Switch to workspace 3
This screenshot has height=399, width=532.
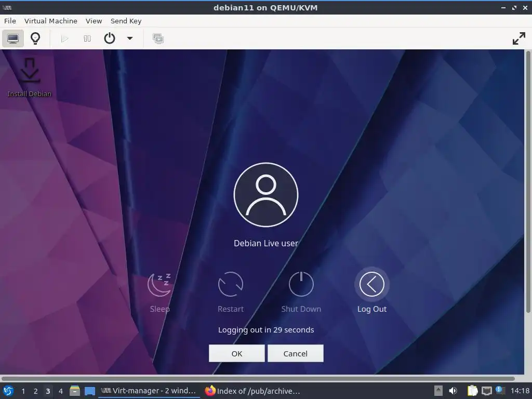48,391
